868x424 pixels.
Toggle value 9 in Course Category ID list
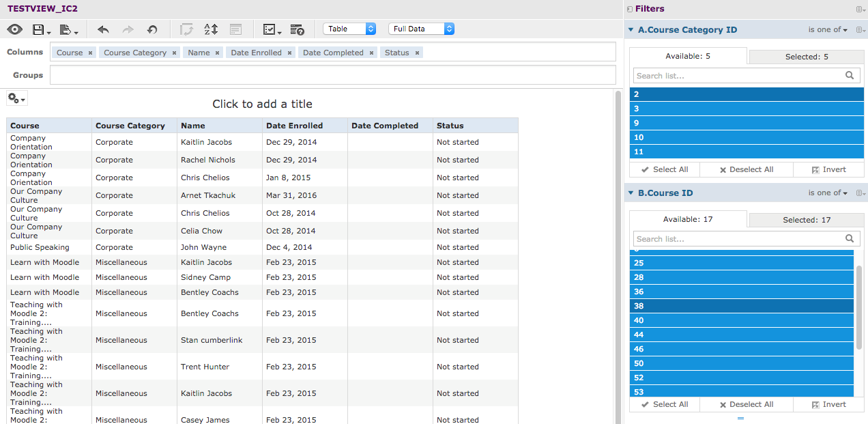[747, 123]
